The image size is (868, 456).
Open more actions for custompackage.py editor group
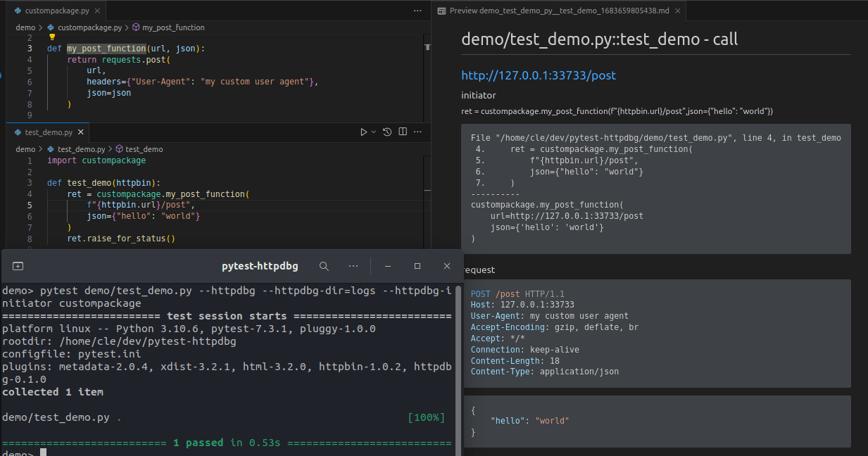coord(418,11)
